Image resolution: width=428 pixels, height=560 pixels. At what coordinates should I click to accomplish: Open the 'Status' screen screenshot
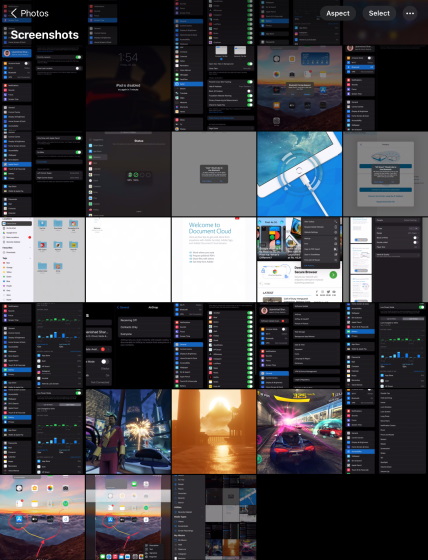click(128, 174)
